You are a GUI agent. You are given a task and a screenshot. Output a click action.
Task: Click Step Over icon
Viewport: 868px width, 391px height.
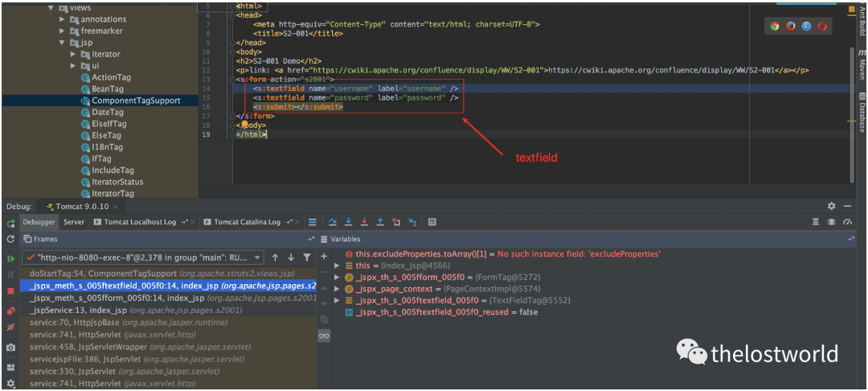332,222
